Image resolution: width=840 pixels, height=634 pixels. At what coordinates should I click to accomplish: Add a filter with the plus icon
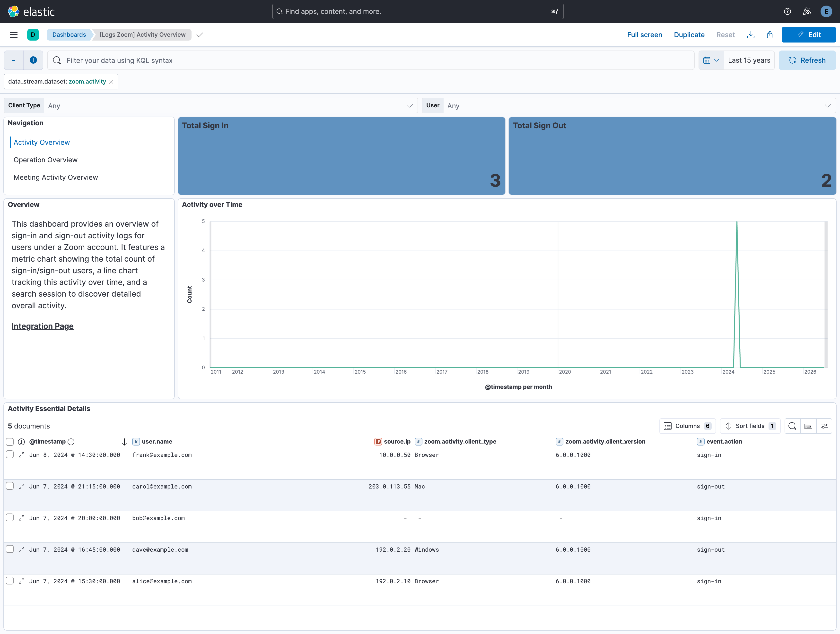(x=33, y=60)
